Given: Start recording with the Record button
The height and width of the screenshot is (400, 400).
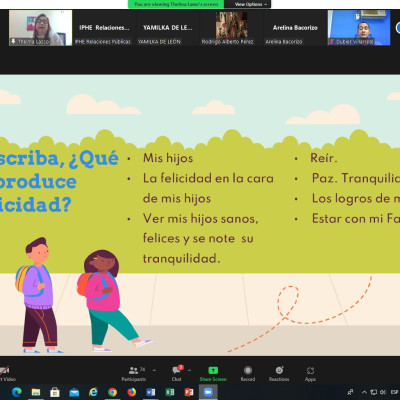Looking at the screenshot, I should click(248, 374).
